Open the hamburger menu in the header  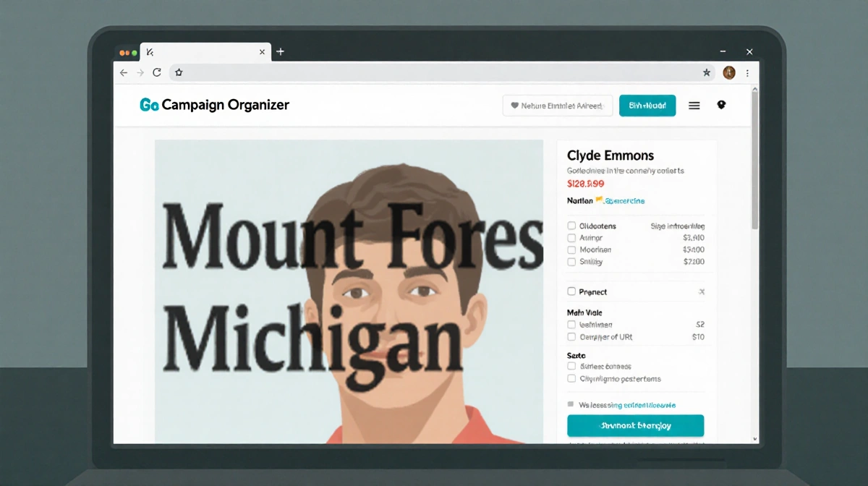tap(694, 105)
